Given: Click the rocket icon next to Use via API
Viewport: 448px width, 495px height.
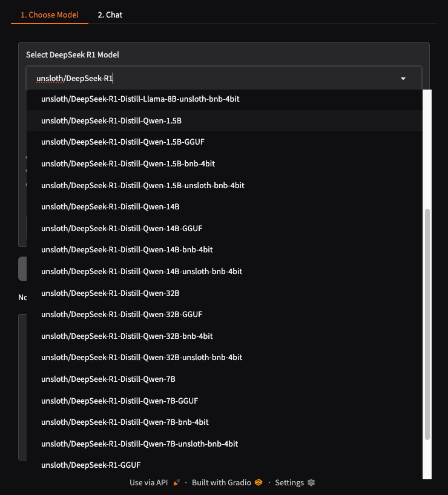Looking at the screenshot, I should pos(177,483).
